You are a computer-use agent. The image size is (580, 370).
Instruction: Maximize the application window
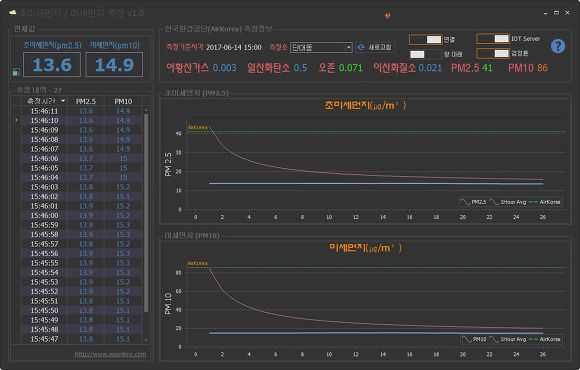556,13
